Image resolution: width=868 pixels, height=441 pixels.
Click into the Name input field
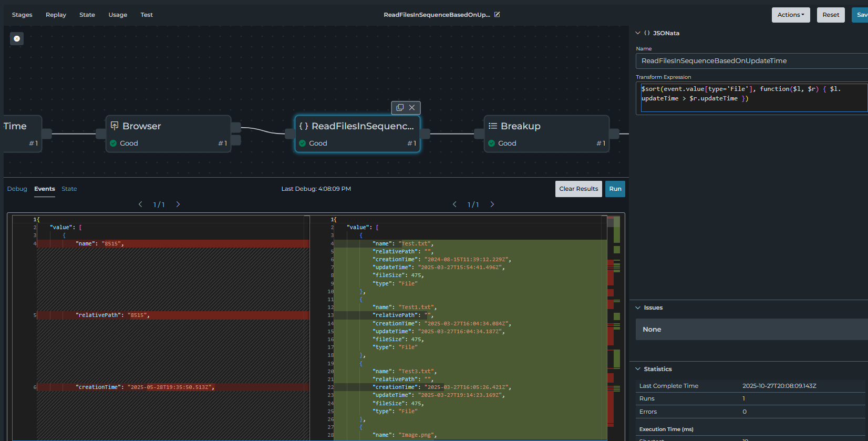(x=751, y=61)
